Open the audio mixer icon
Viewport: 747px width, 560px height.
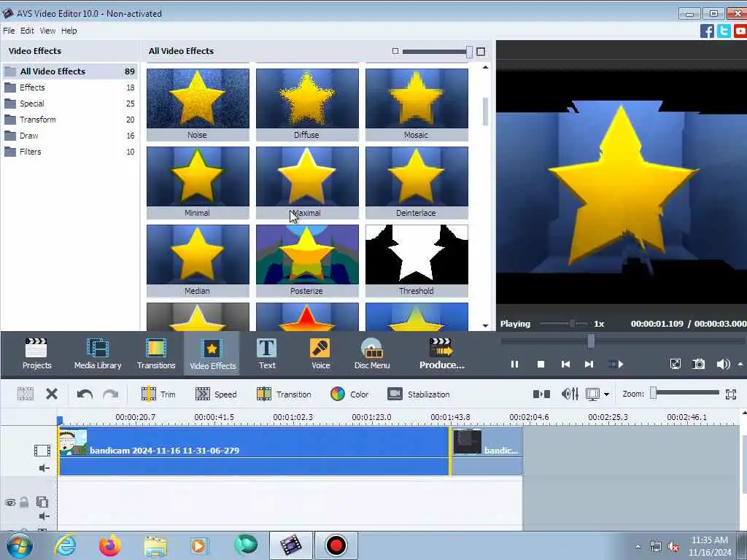click(570, 394)
